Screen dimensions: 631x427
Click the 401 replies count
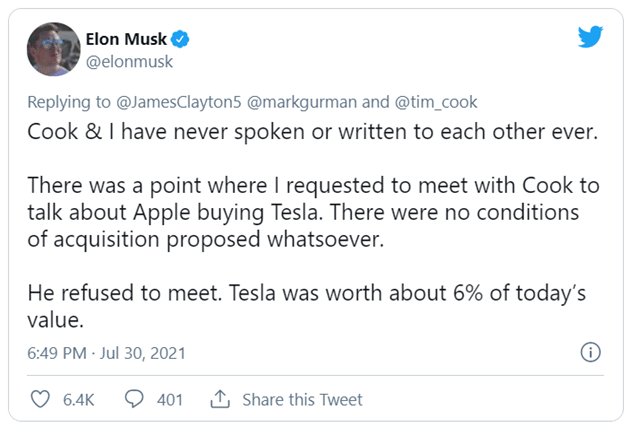[x=170, y=399]
